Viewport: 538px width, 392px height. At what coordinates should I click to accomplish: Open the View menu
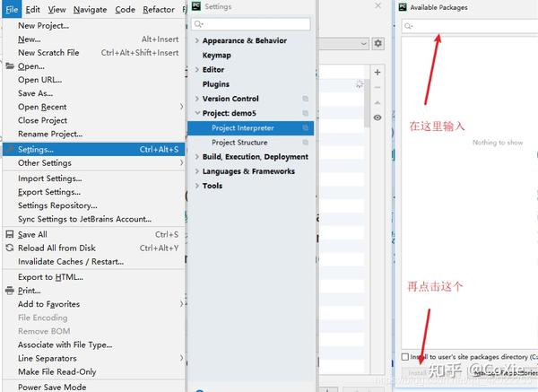[x=56, y=9]
